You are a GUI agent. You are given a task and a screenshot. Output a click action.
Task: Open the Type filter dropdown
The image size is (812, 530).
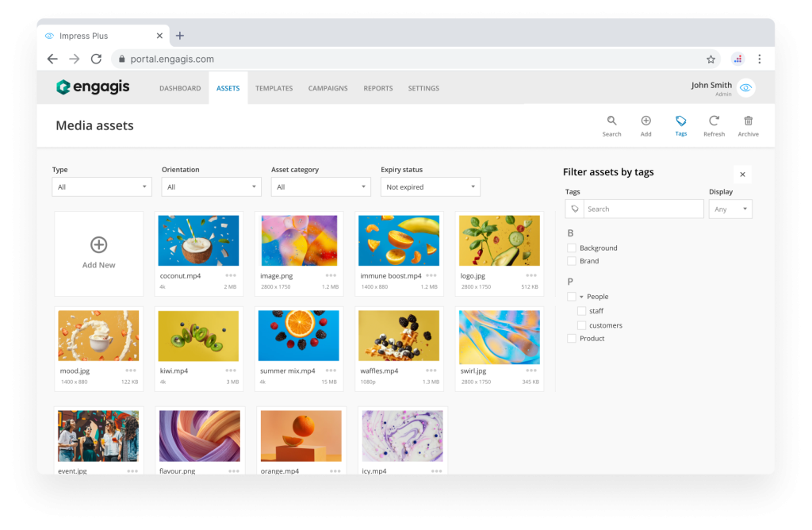[x=101, y=187]
